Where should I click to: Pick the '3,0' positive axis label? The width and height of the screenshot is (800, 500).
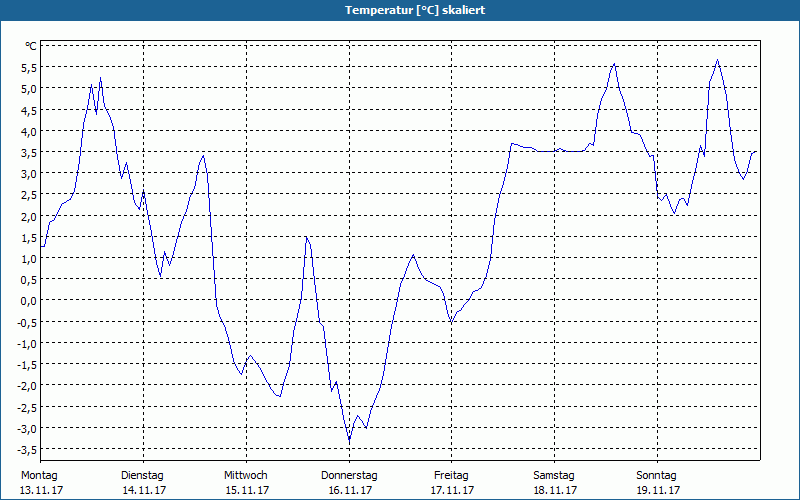29,173
